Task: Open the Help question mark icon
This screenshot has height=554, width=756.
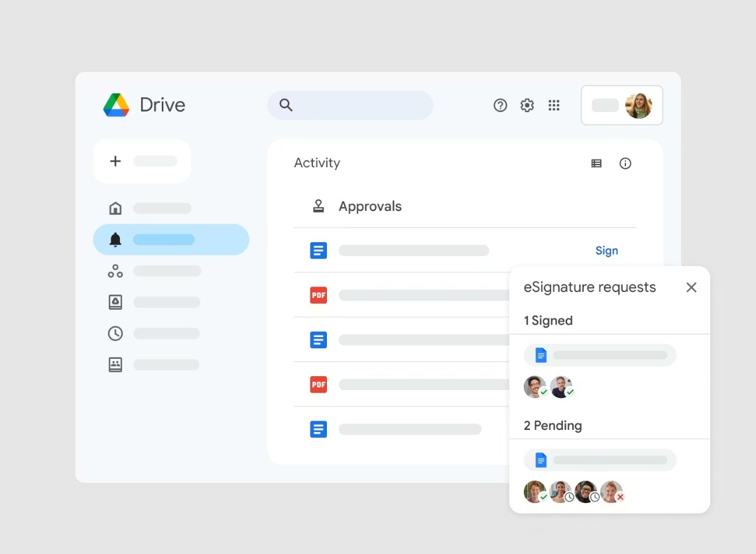Action: coord(500,105)
